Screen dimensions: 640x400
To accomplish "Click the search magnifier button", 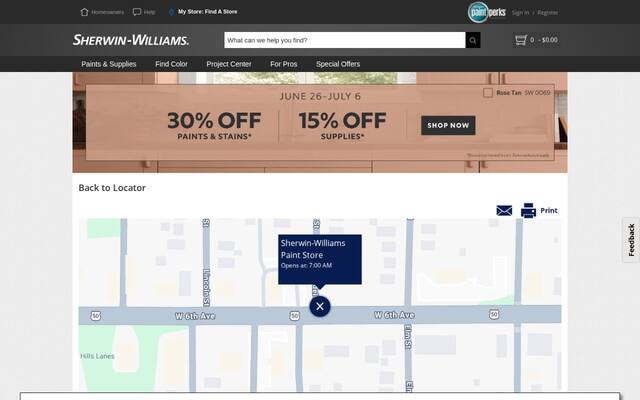I will [x=473, y=40].
